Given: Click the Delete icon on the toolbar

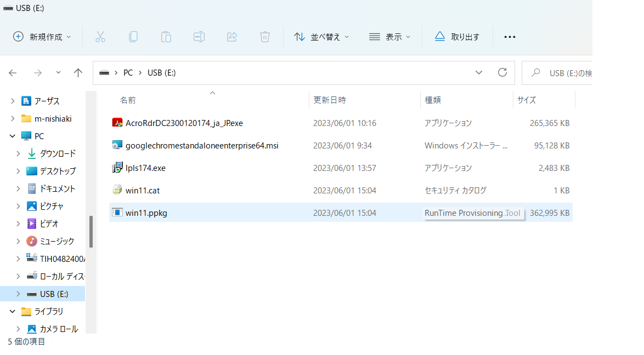Looking at the screenshot, I should [x=264, y=37].
